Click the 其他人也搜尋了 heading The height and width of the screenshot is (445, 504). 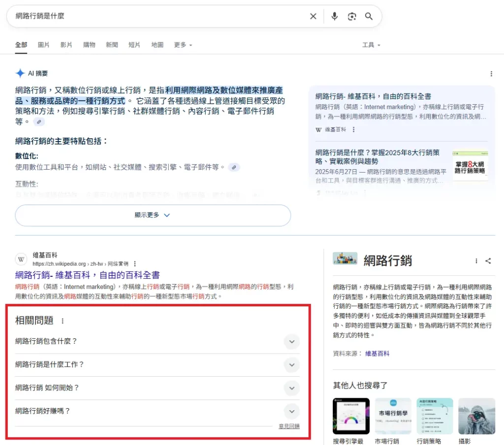[360, 386]
